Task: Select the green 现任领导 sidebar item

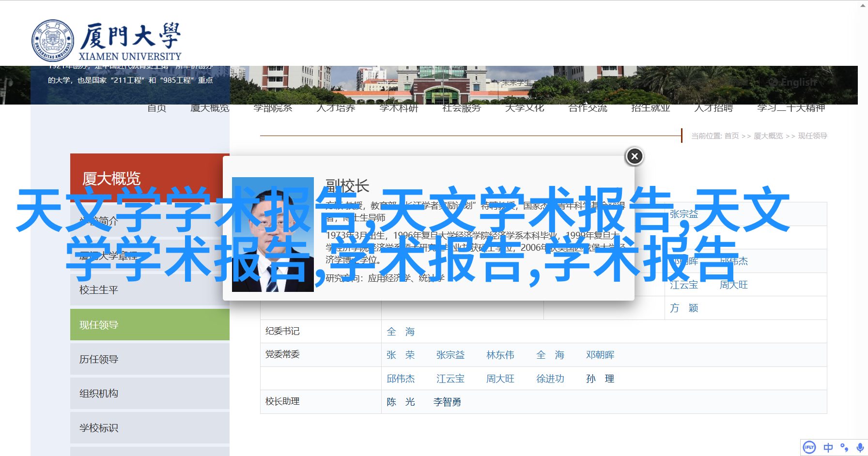Action: (150, 324)
